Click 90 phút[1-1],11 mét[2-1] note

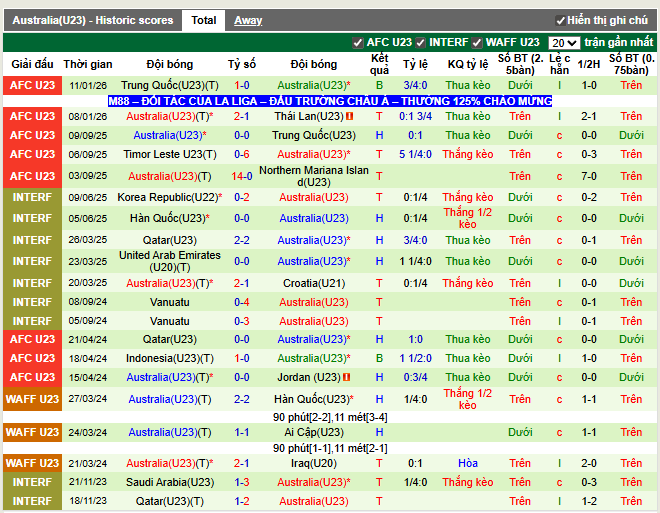pyautogui.click(x=330, y=448)
